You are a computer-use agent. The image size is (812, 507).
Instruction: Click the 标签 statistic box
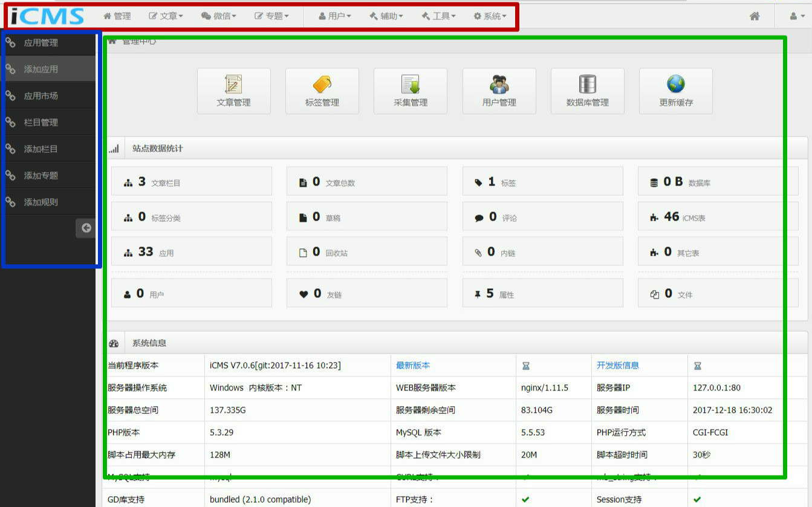(x=543, y=181)
